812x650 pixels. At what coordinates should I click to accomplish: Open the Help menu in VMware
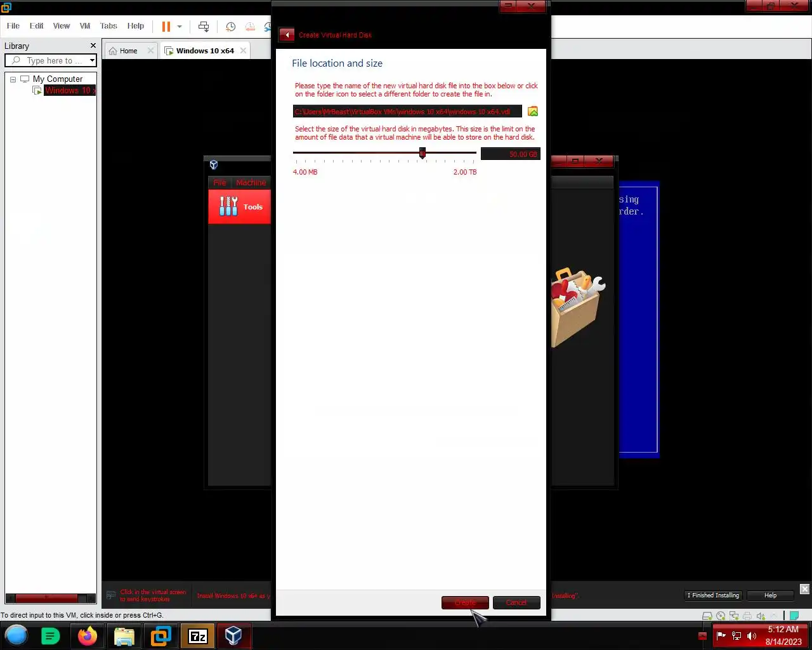[x=136, y=26]
